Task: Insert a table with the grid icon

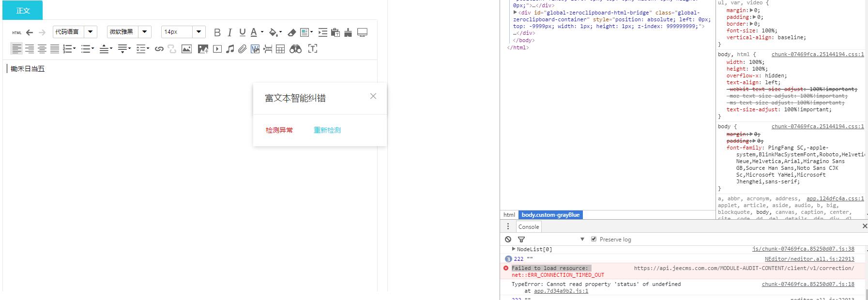Action: [x=280, y=49]
